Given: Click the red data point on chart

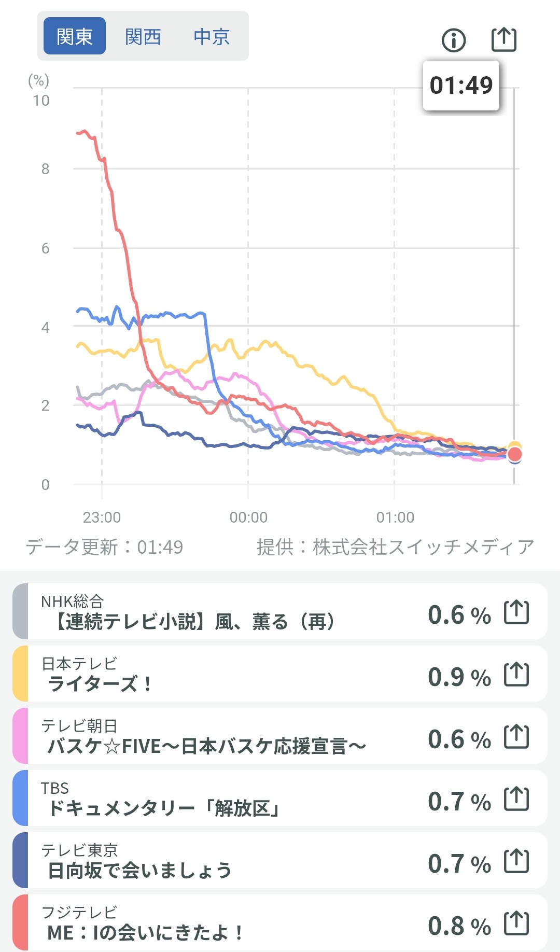Looking at the screenshot, I should tap(514, 455).
